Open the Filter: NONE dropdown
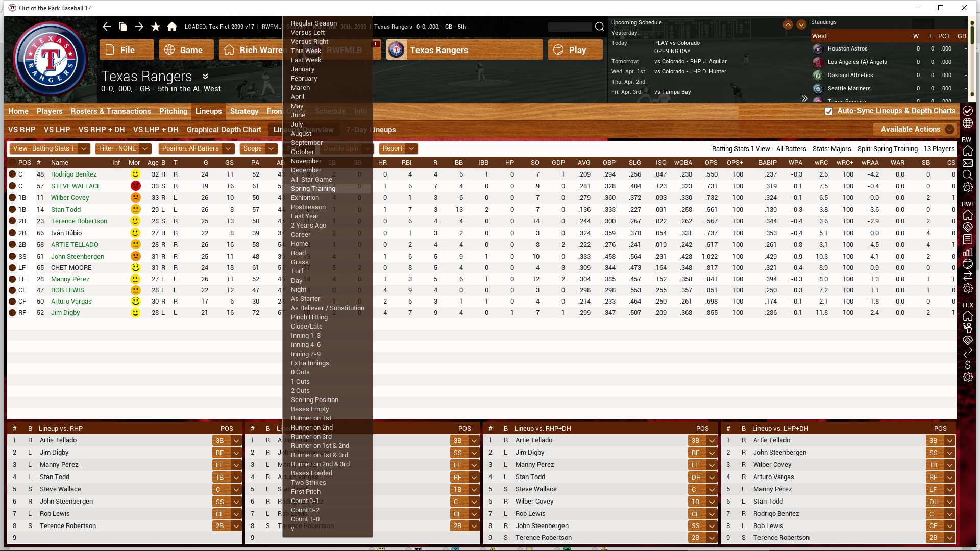 pos(124,148)
